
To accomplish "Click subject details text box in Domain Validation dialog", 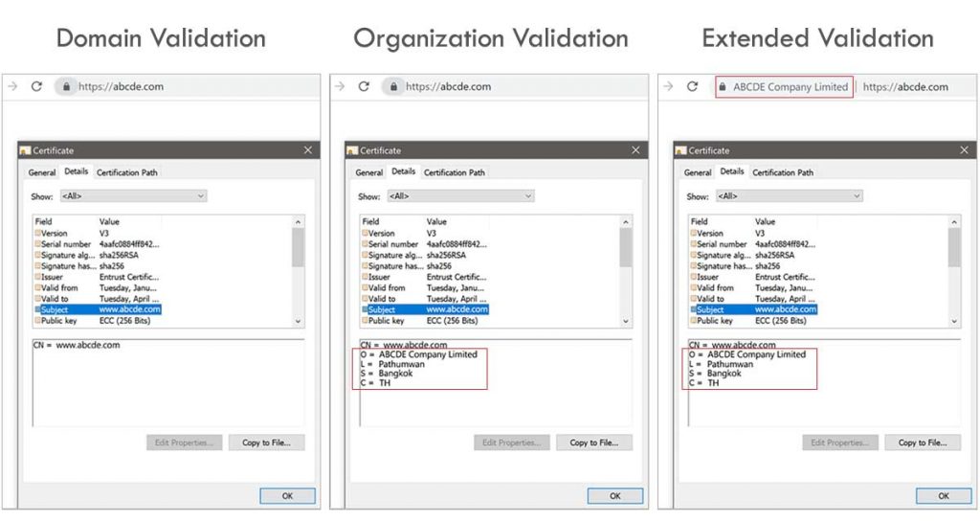I will (x=168, y=383).
